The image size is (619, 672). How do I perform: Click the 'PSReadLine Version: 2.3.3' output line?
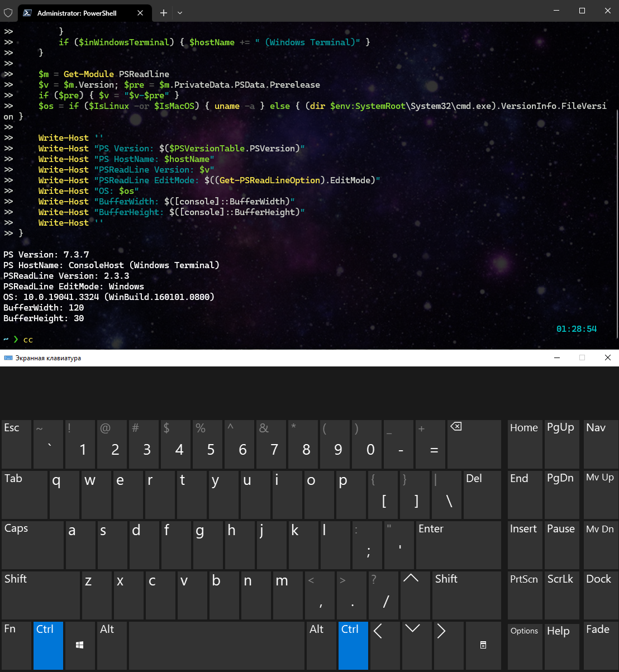point(66,276)
